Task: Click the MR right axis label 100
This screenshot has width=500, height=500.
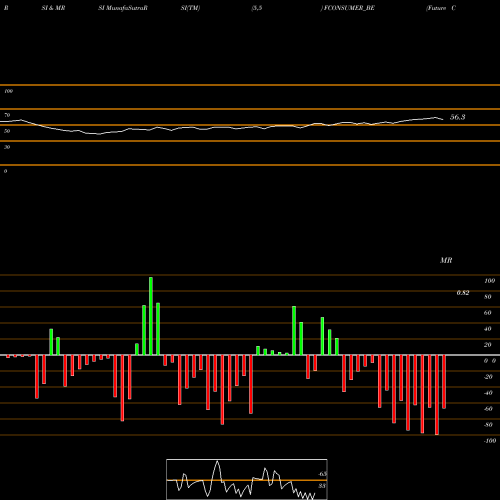Action: (490, 281)
